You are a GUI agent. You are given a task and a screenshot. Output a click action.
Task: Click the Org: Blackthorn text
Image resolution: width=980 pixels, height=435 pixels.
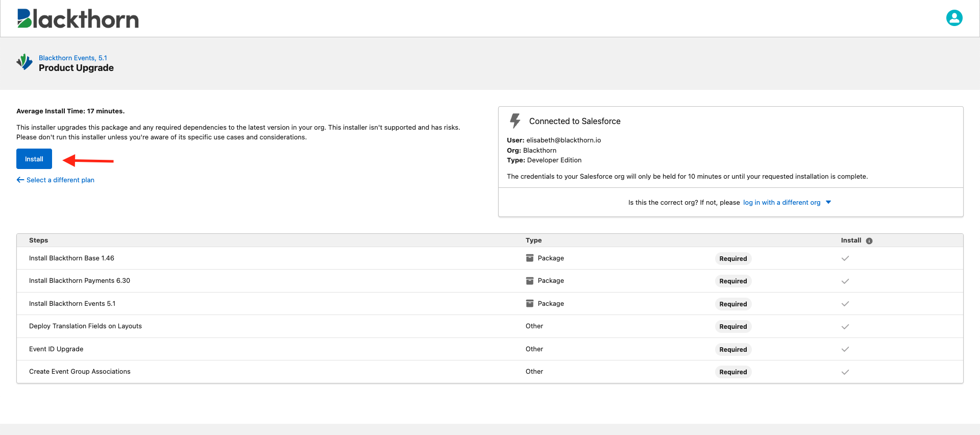531,151
